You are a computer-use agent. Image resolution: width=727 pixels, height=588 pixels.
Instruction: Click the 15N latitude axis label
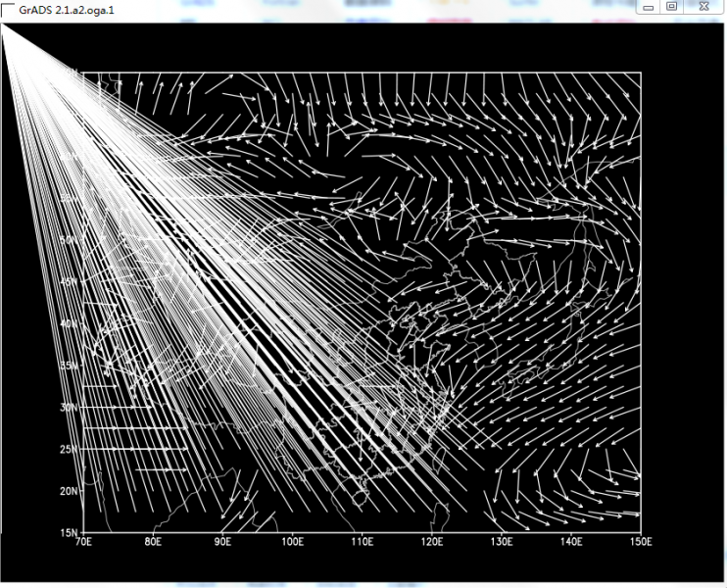[70, 532]
